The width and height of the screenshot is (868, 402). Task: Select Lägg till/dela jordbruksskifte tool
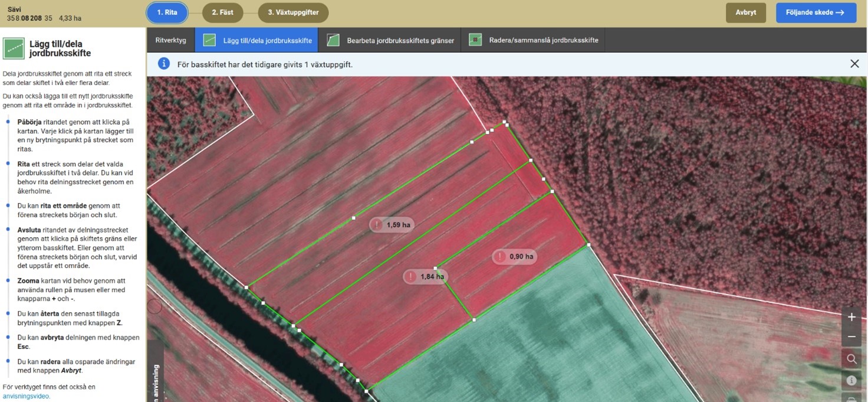[x=257, y=40]
